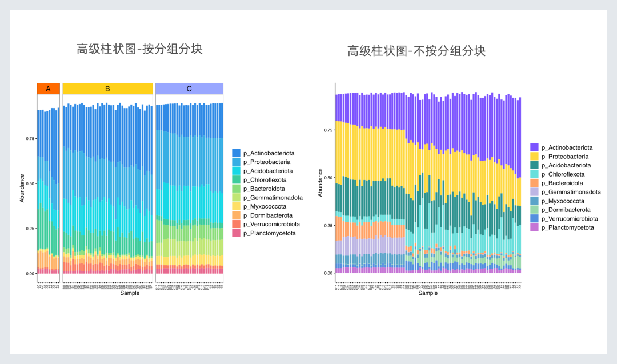
Task: Pick the orange p_Bacteroidota swatch in 不按分组分块 legend
Action: (x=534, y=183)
